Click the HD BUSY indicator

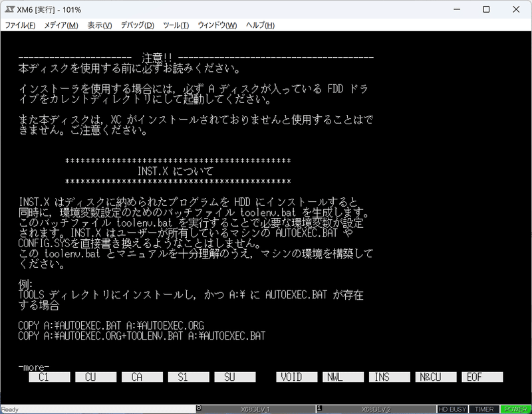pyautogui.click(x=452, y=409)
